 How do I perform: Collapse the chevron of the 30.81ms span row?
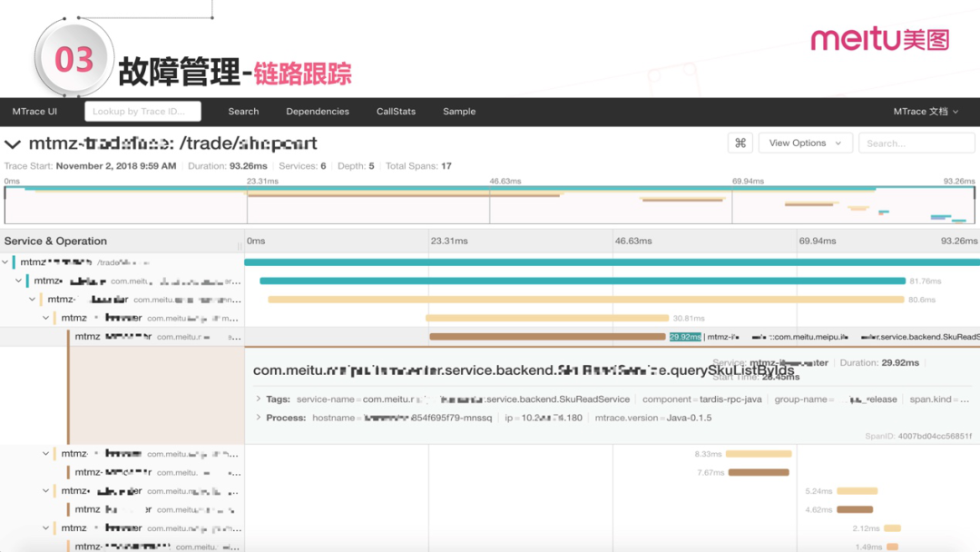point(45,319)
